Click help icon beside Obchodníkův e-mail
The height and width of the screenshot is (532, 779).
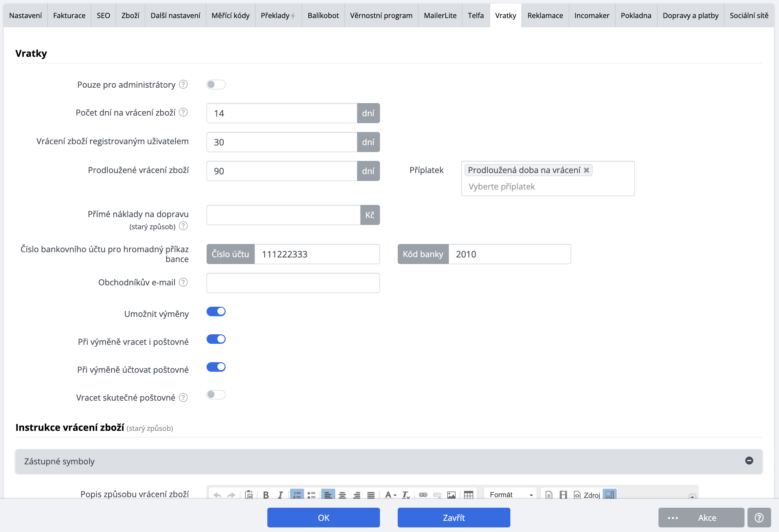(x=183, y=282)
